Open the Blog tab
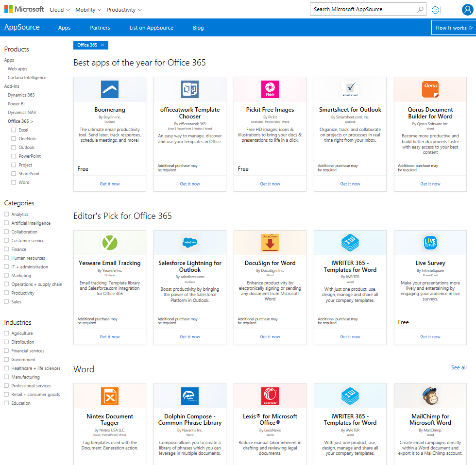476x465 pixels. coord(198,28)
